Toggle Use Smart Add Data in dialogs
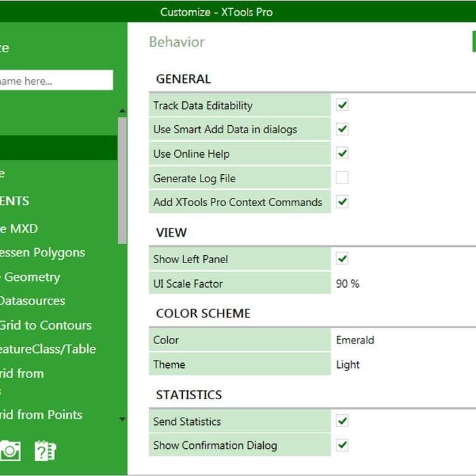The width and height of the screenshot is (476, 476). tap(342, 129)
